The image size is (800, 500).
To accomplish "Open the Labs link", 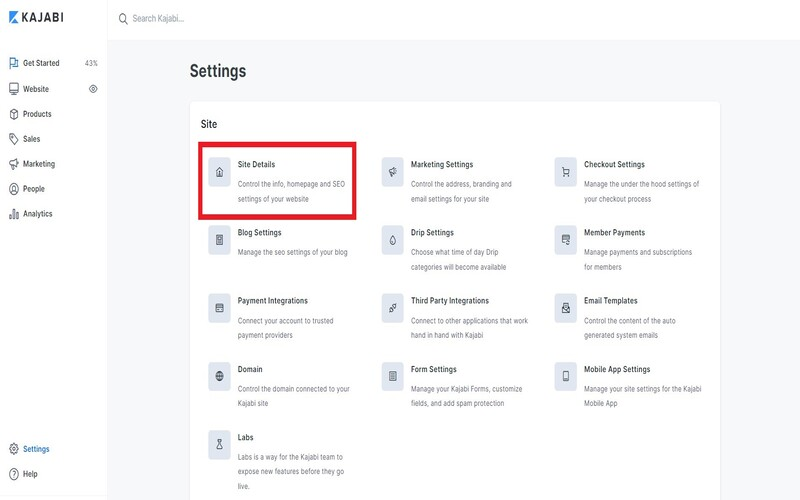I will pyautogui.click(x=245, y=437).
